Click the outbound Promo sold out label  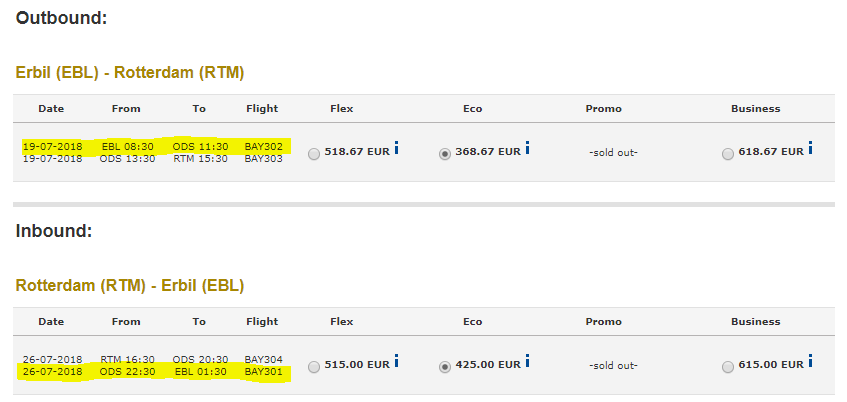613,152
